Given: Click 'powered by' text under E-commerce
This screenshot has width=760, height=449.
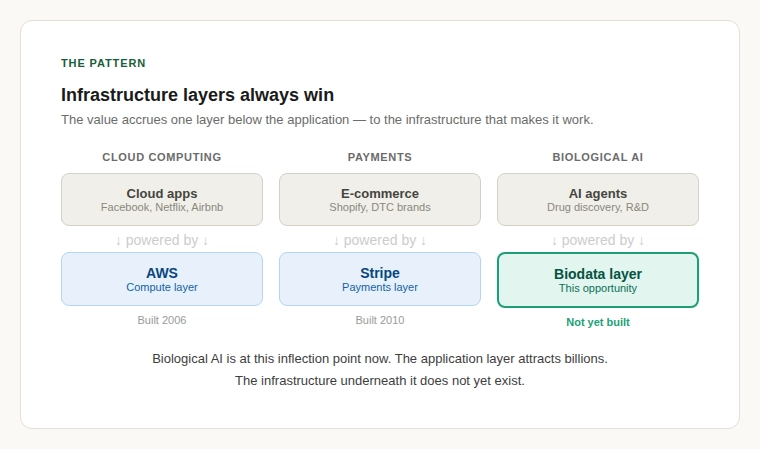Looking at the screenshot, I should point(380,240).
